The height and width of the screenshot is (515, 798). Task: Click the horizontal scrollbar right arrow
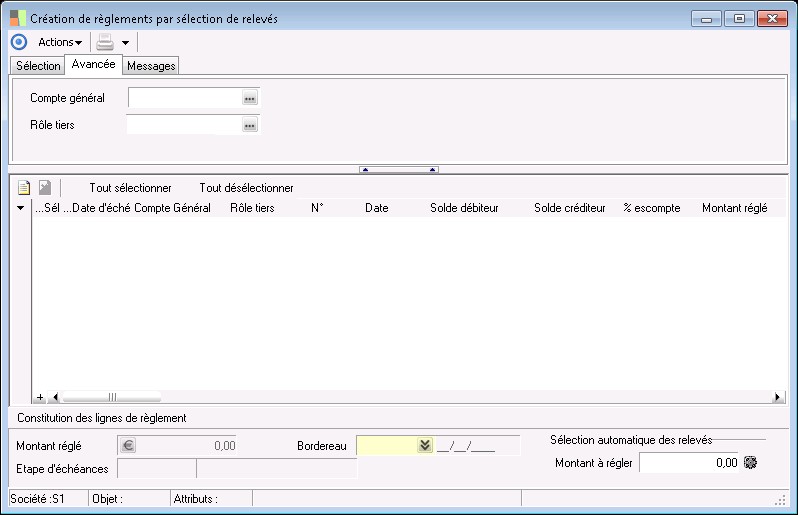pyautogui.click(x=778, y=397)
